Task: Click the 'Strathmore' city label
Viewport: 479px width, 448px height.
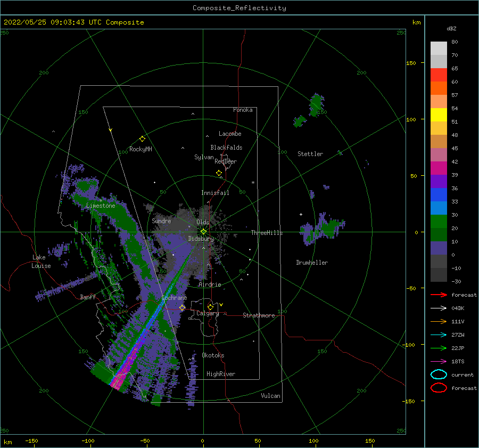Action: click(259, 315)
